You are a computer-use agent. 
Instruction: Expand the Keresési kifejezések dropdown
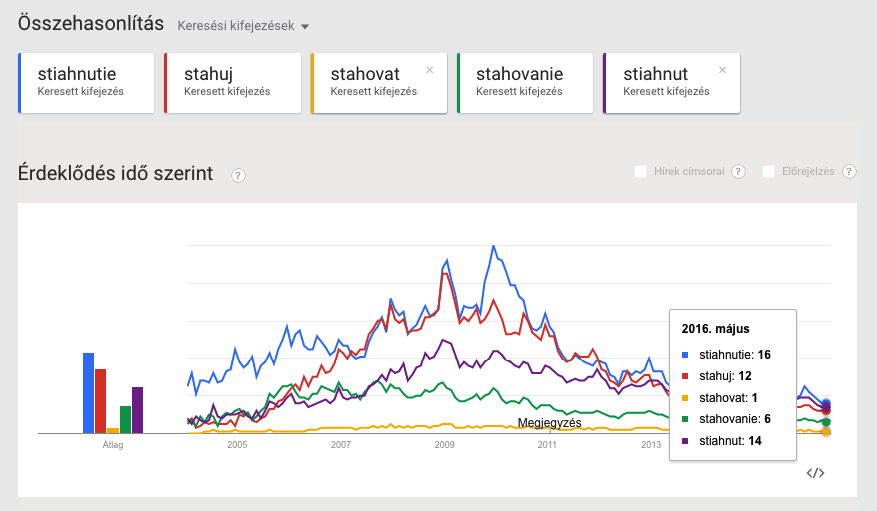point(243,26)
